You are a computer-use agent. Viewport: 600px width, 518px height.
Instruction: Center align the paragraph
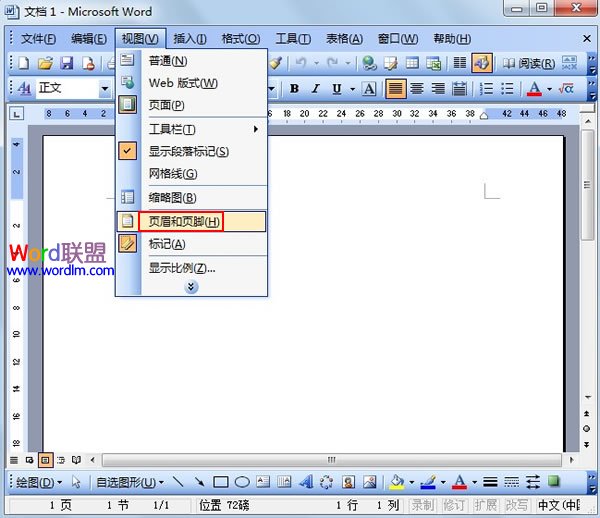tap(417, 89)
